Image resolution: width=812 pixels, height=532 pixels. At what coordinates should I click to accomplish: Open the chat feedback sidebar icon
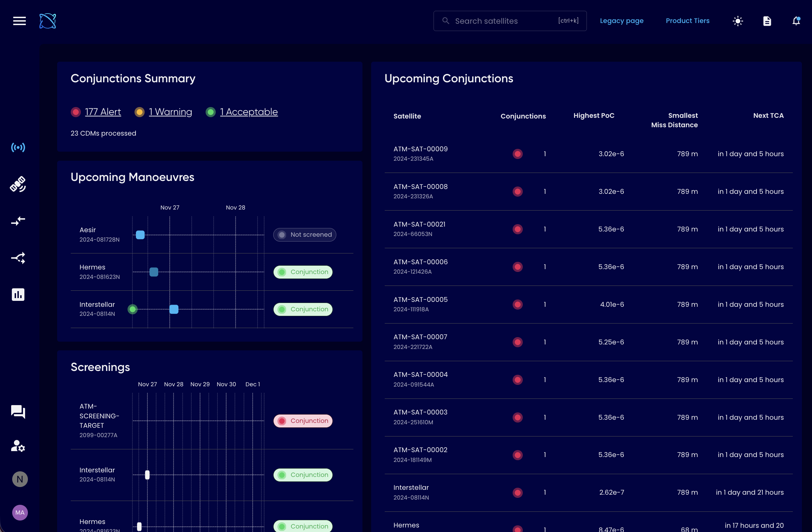point(18,412)
